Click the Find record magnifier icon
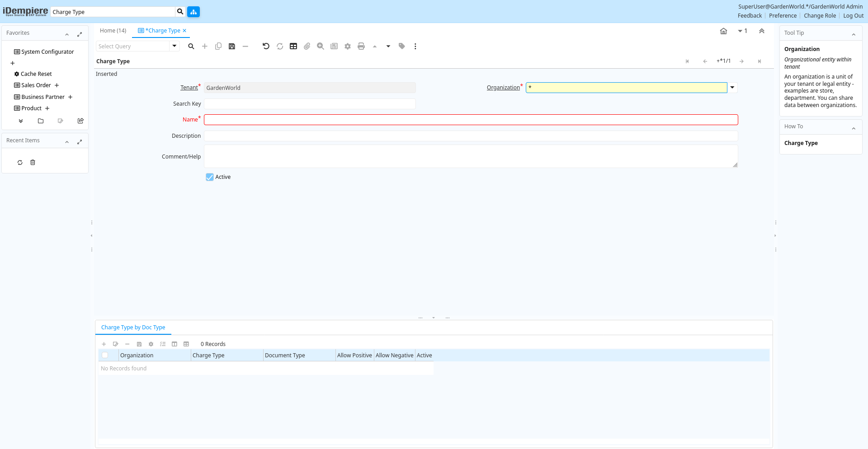This screenshot has height=449, width=868. [x=191, y=46]
